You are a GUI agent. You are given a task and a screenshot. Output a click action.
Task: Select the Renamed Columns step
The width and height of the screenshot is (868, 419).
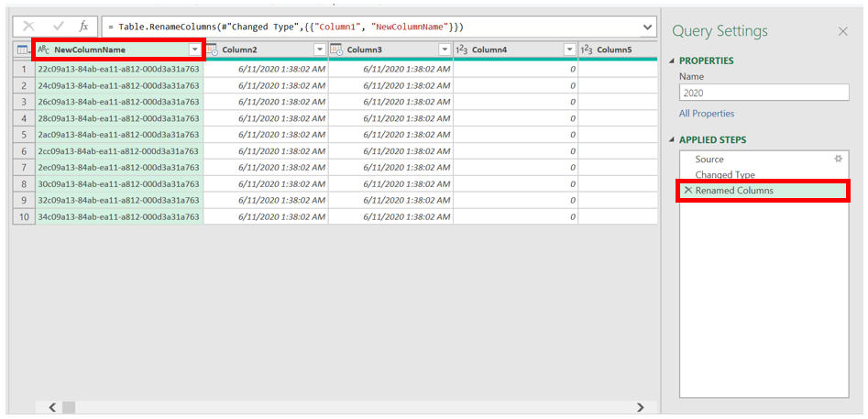(x=764, y=191)
